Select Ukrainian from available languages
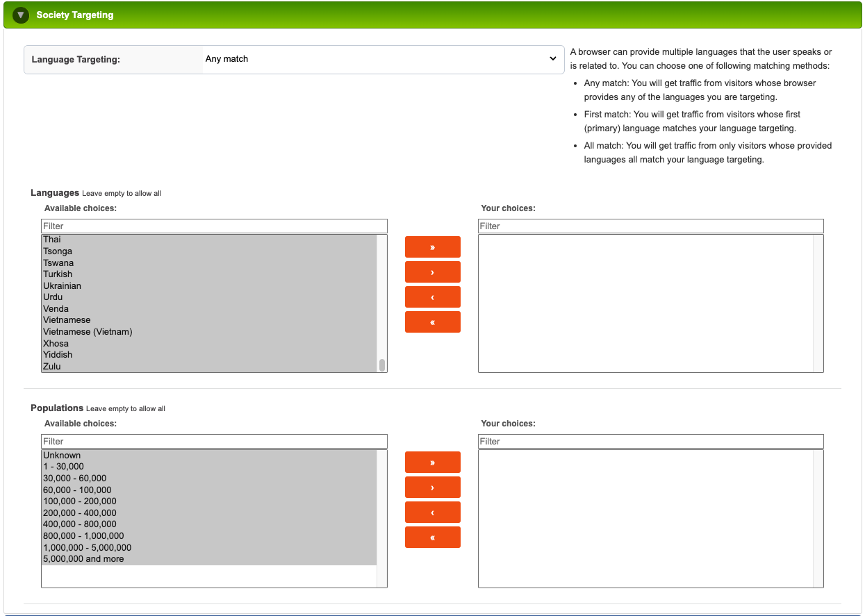865x616 pixels. click(62, 286)
